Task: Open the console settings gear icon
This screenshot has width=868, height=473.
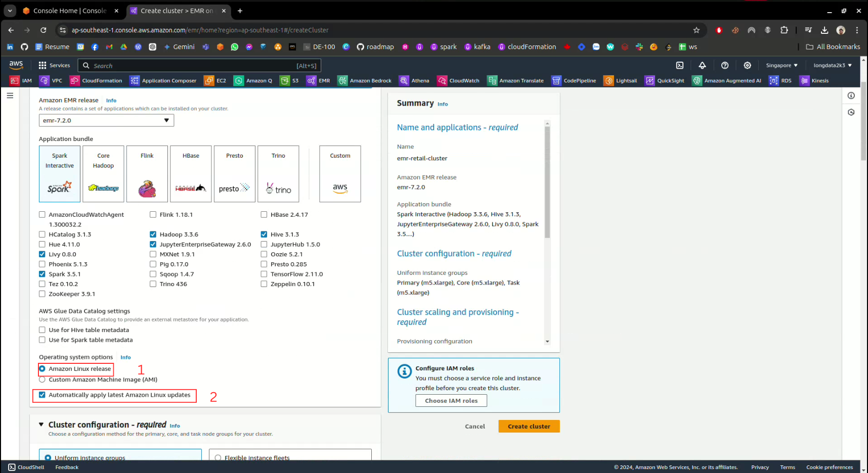Action: tap(747, 65)
